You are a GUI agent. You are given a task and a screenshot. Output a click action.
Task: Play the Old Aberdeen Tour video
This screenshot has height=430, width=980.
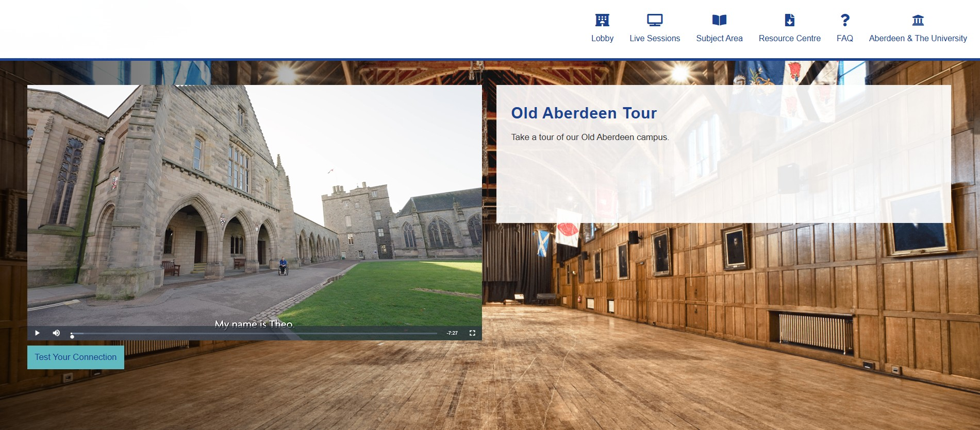37,333
